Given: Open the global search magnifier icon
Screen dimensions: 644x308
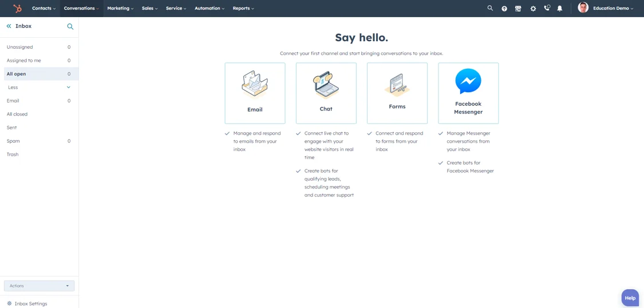Looking at the screenshot, I should tap(490, 8).
